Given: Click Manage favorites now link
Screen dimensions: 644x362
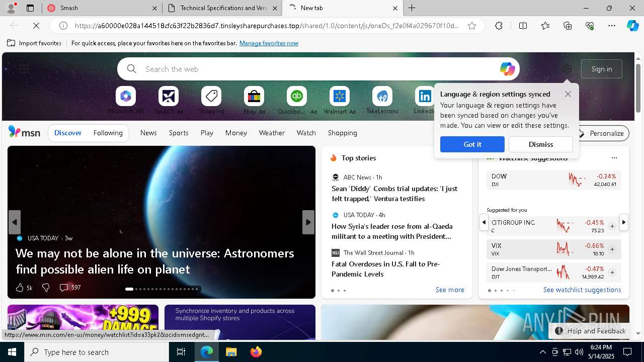Looking at the screenshot, I should click(269, 43).
